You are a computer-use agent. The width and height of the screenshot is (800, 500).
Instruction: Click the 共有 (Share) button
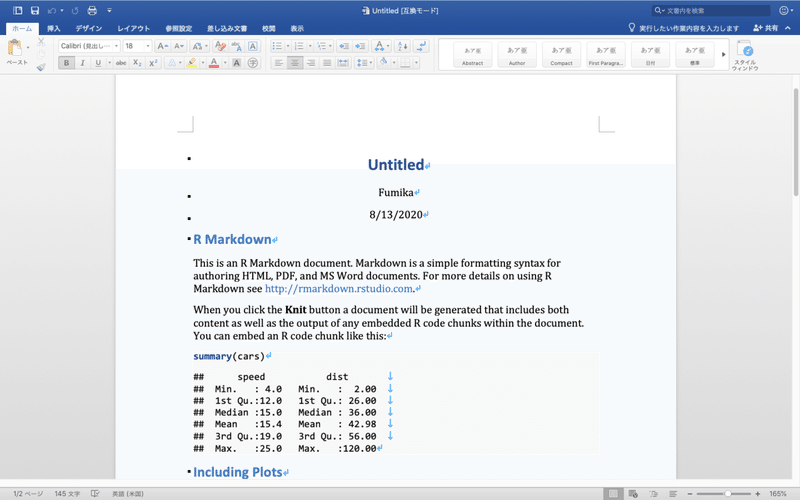pyautogui.click(x=766, y=28)
